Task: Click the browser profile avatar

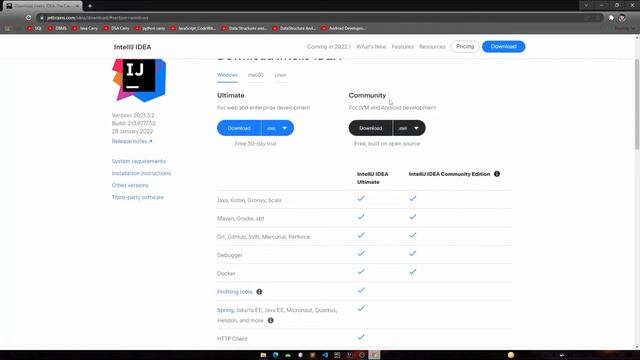Action: tap(622, 18)
